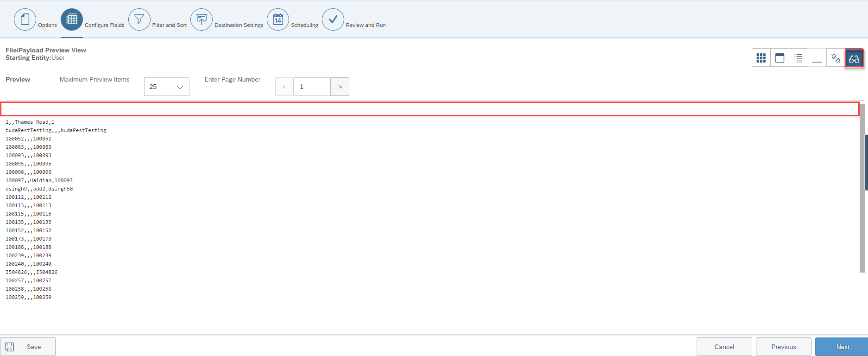Image resolution: width=868 pixels, height=356 pixels.
Task: Select the footer line view toggle
Action: [x=817, y=58]
